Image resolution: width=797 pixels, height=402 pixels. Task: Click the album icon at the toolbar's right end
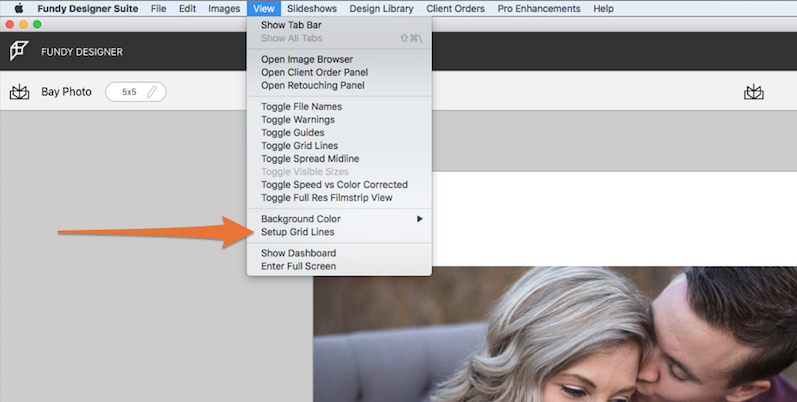point(754,92)
